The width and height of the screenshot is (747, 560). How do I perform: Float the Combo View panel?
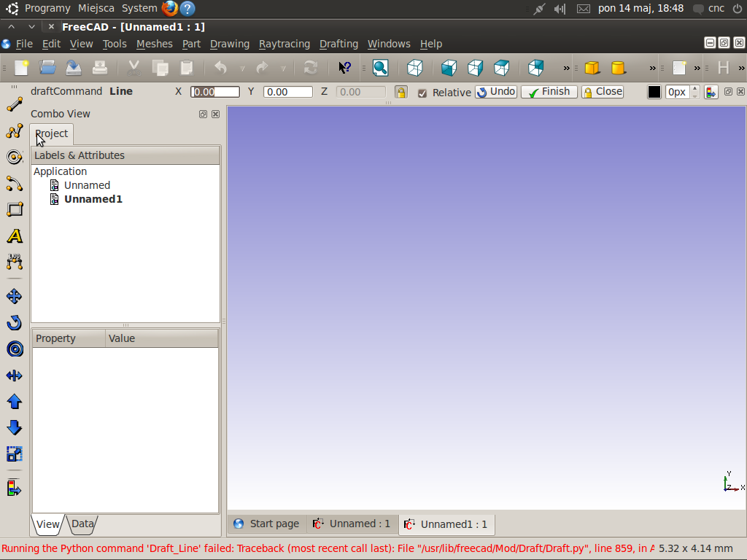203,114
